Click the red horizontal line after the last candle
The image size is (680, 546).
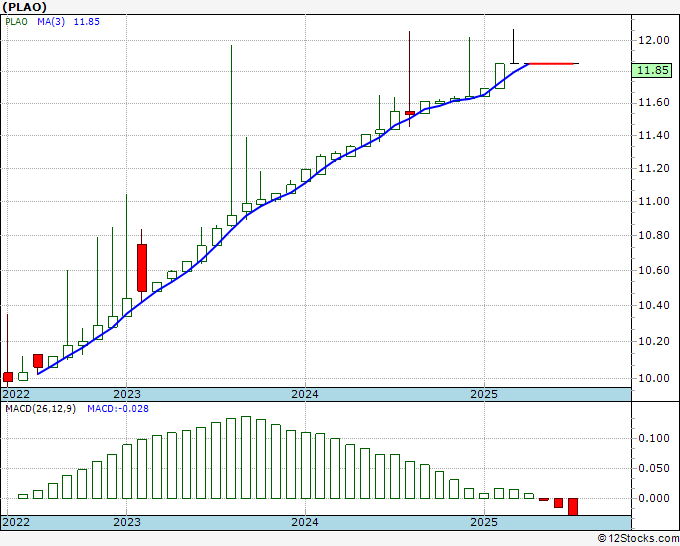click(553, 63)
